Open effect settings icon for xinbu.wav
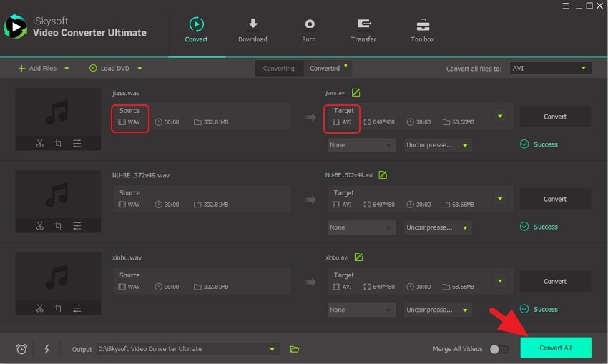Viewport: 608px width, 364px height. 77,308
